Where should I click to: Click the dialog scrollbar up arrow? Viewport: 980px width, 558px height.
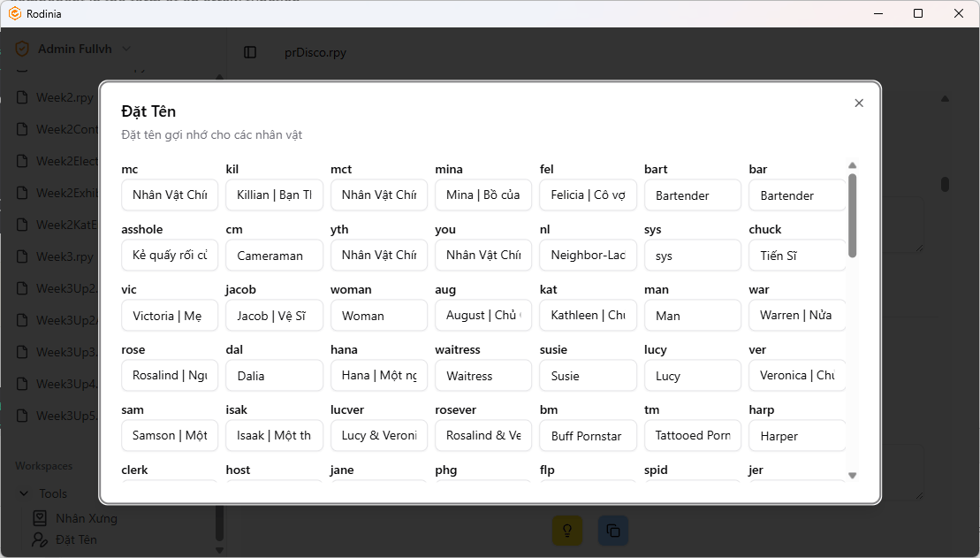coord(853,165)
